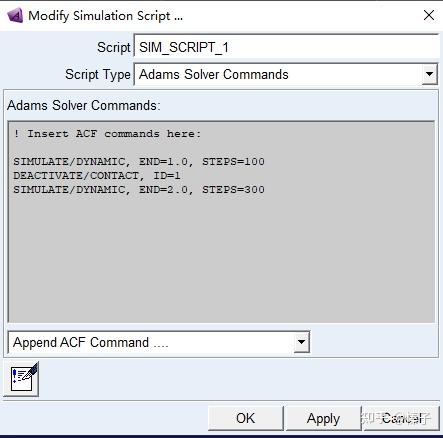Screen dimensions: 443x438
Task: Click the Apply button
Action: coord(323,418)
